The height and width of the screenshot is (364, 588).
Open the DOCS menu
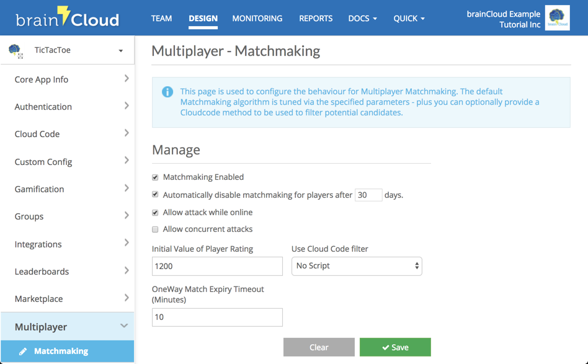362,19
